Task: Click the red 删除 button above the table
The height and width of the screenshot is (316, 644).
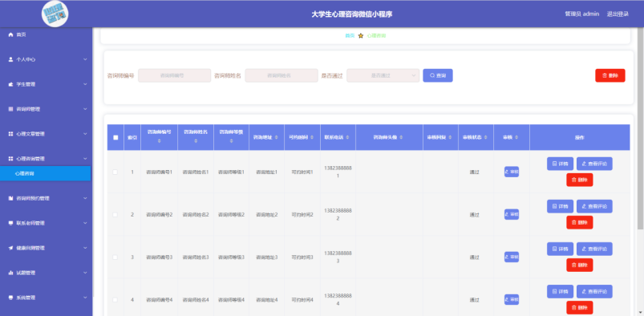Action: [x=610, y=75]
